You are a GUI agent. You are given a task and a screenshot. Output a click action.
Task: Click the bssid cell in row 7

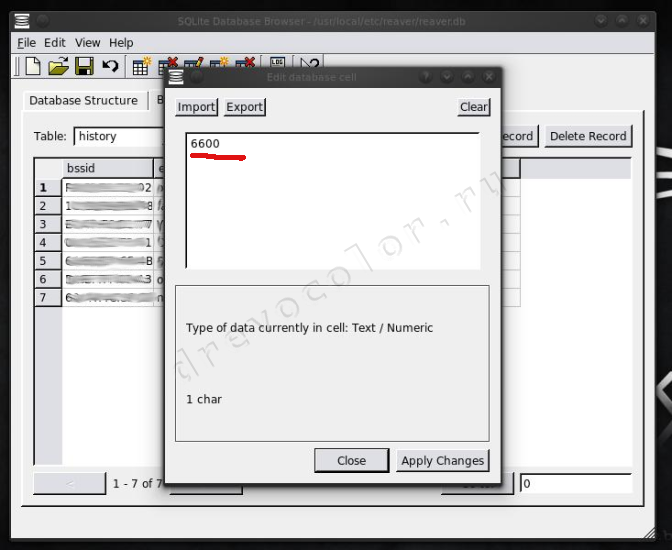(x=108, y=297)
